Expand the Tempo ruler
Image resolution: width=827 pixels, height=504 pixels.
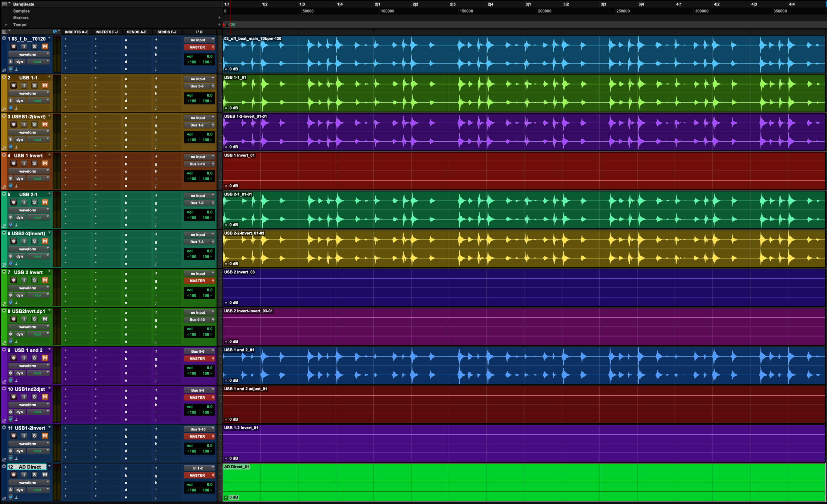coord(6,25)
